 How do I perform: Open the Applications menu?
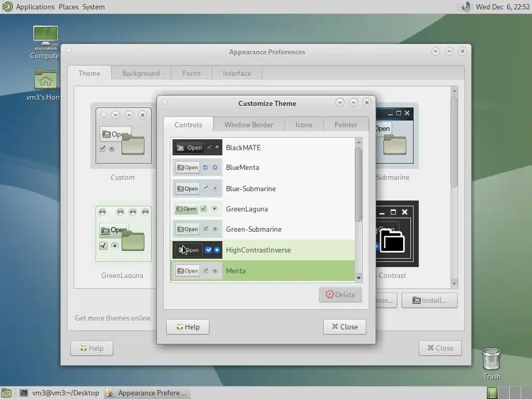click(35, 7)
